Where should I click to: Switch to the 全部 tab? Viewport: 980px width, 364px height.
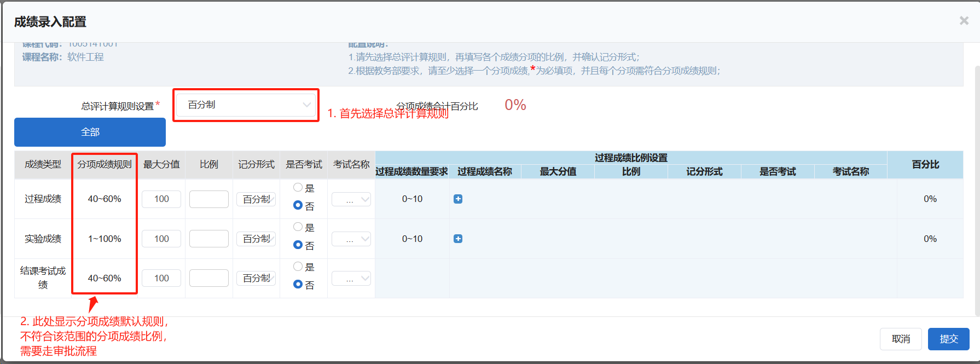[90, 132]
